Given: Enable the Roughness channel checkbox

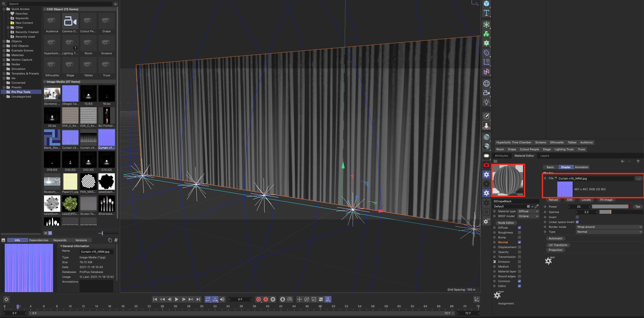Looking at the screenshot, I should 519,232.
